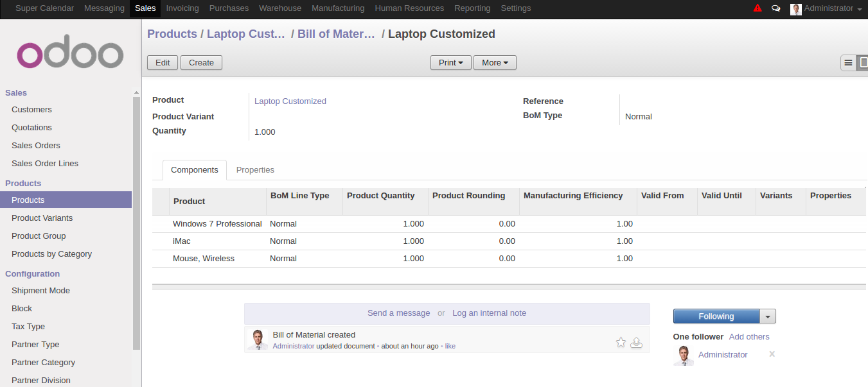Open Sales Orders in sidebar

[x=66, y=146]
